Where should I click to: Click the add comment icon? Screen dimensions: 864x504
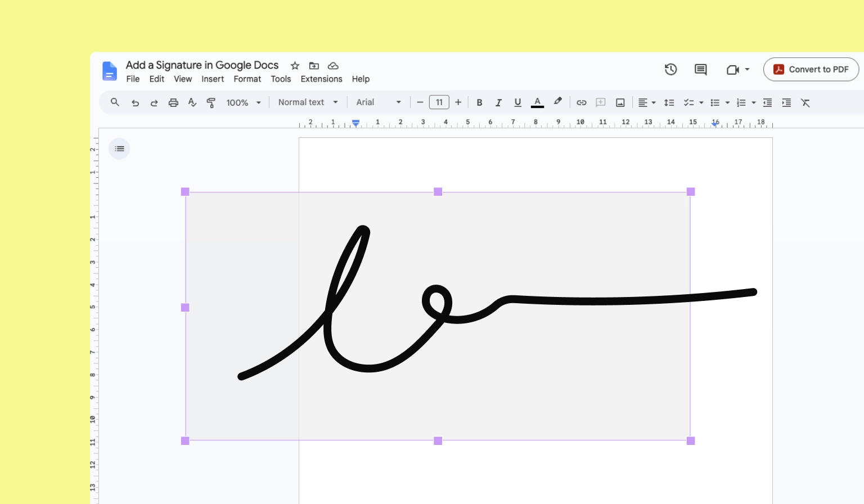point(601,102)
